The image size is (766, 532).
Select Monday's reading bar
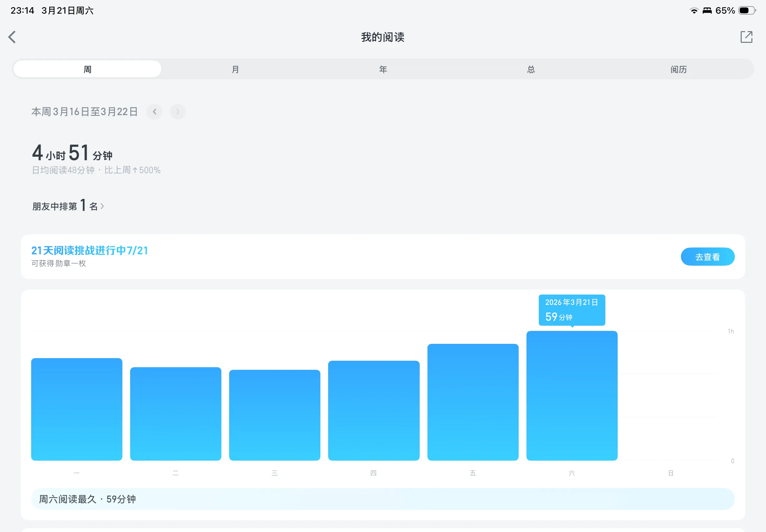[77, 409]
